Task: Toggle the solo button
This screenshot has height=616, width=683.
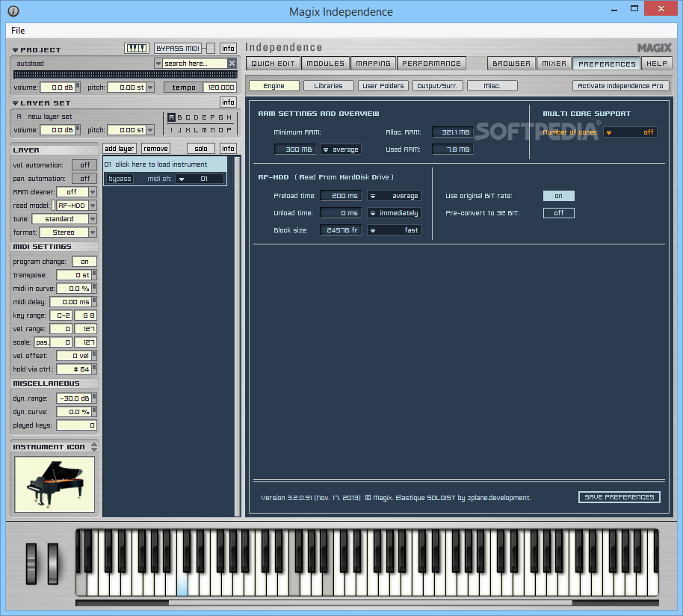Action: click(201, 149)
